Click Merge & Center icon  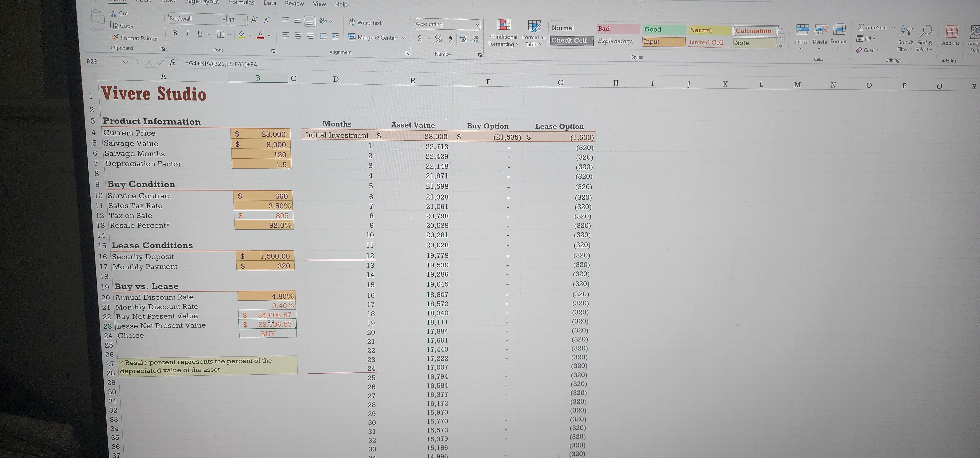352,37
